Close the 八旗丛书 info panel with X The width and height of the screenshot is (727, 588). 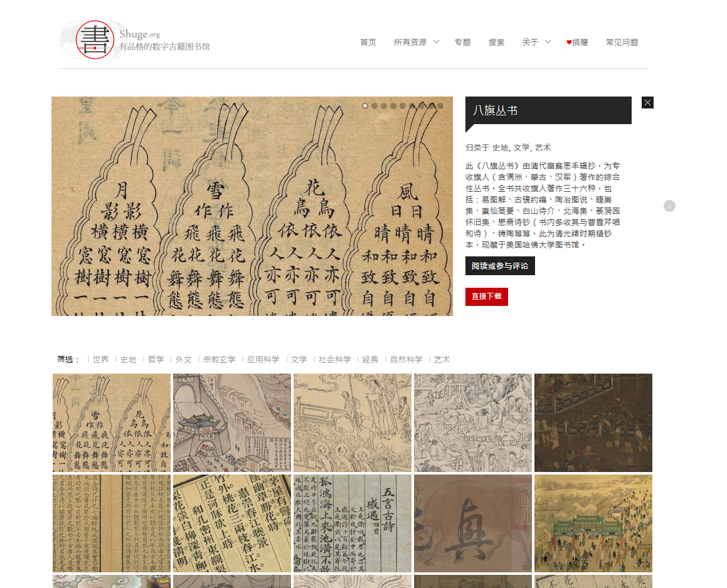pyautogui.click(x=647, y=102)
